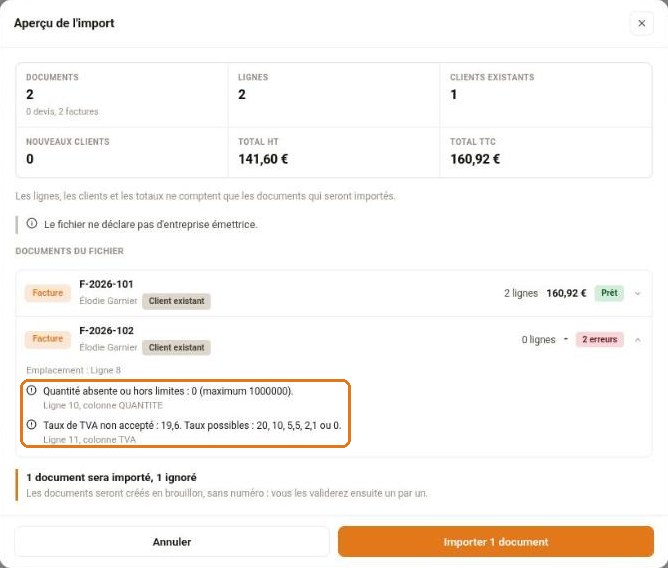Click info icon beside entreprise émettrice notice
The height and width of the screenshot is (568, 668).
32,223
